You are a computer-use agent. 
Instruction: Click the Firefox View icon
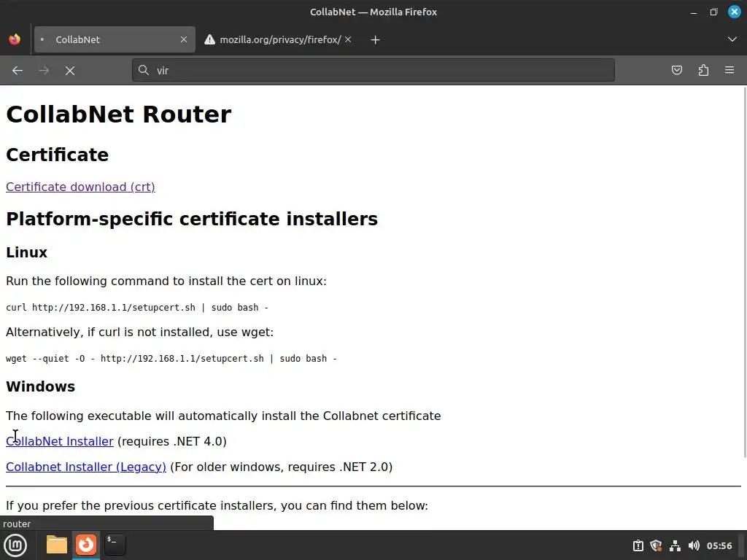[x=15, y=39]
